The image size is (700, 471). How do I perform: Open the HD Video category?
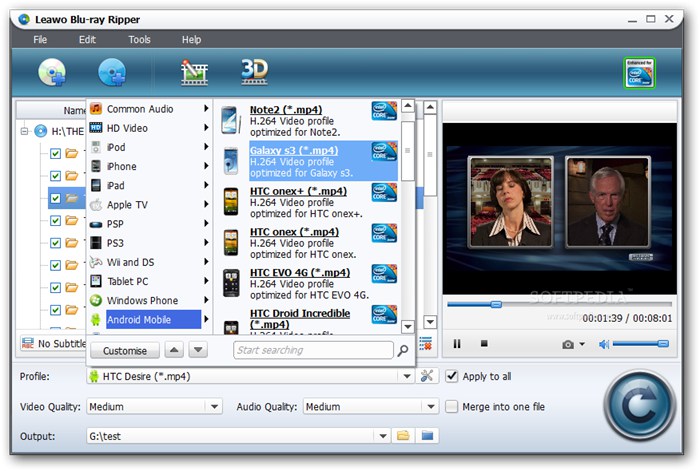(x=149, y=128)
